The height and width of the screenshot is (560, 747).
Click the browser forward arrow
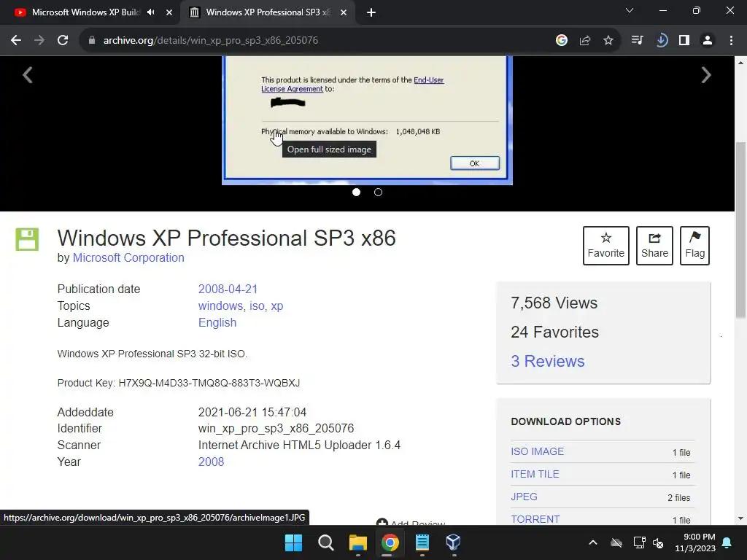pyautogui.click(x=39, y=41)
